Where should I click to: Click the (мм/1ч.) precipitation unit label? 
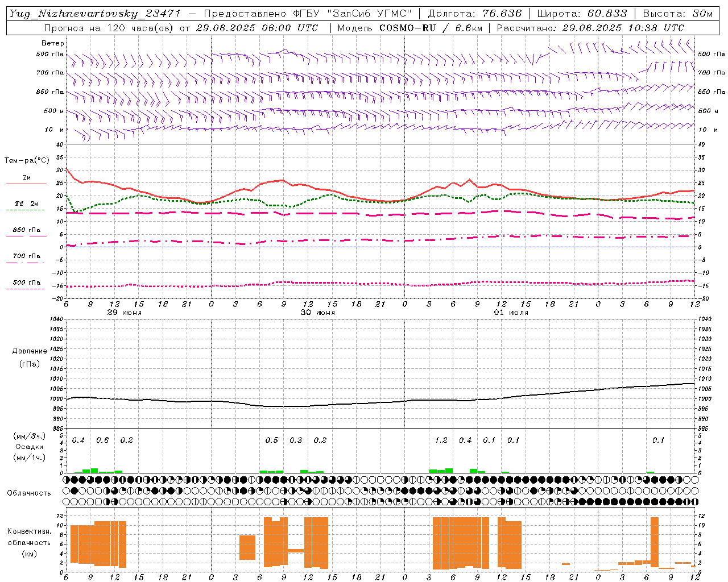[30, 457]
